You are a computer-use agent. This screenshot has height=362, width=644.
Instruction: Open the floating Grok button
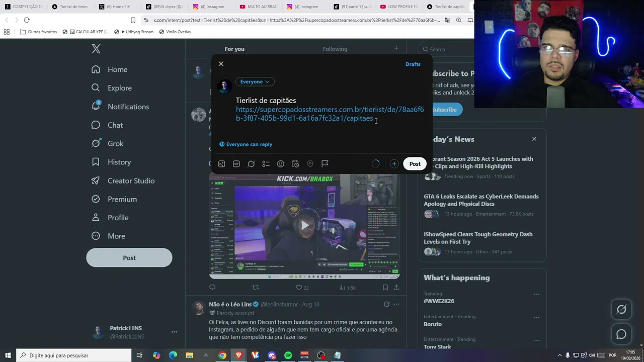coord(621,310)
